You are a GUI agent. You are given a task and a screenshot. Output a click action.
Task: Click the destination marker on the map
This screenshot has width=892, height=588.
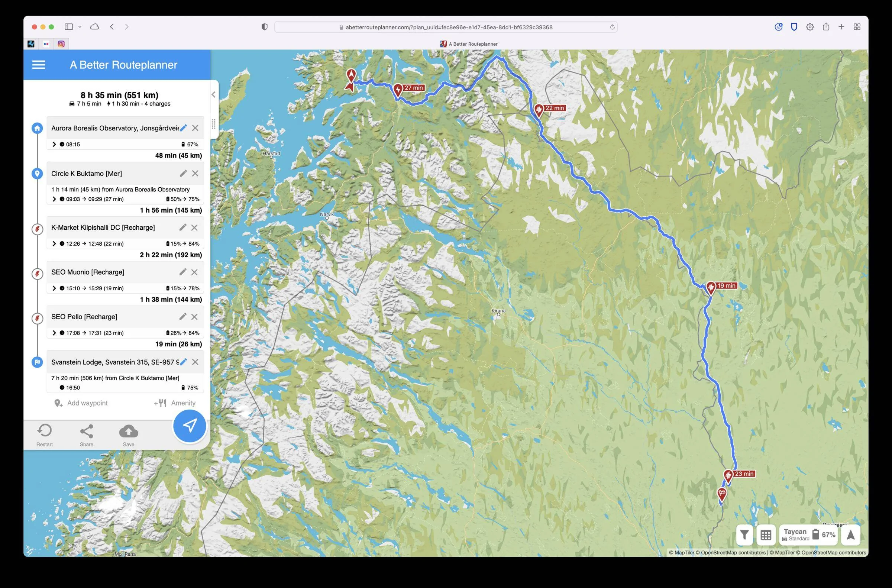pos(722,494)
